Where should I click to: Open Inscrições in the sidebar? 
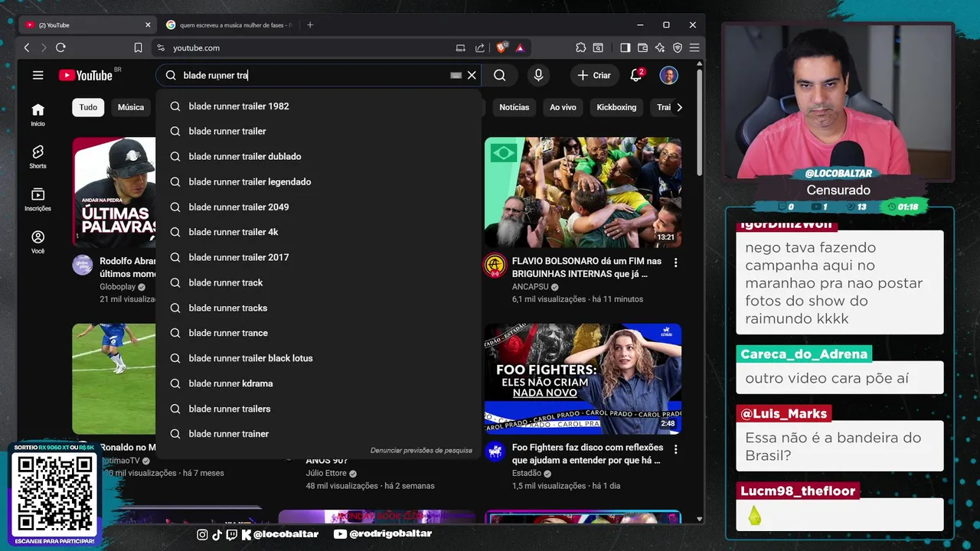click(38, 200)
